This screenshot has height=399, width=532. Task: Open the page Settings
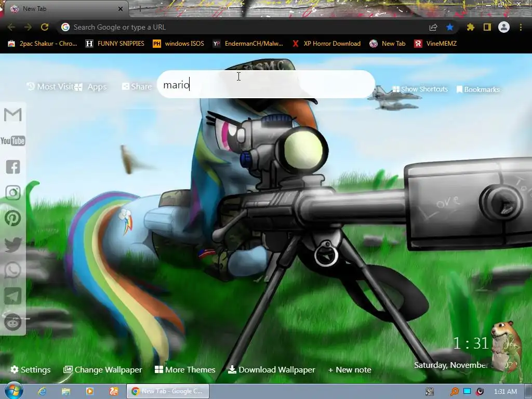[x=31, y=369]
